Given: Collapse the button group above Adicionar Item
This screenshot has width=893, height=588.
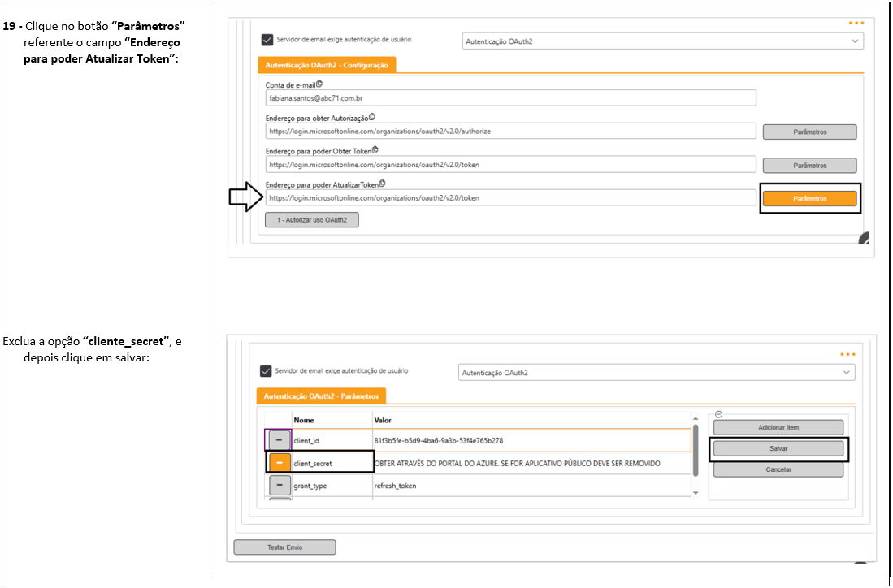Looking at the screenshot, I should pyautogui.click(x=717, y=414).
